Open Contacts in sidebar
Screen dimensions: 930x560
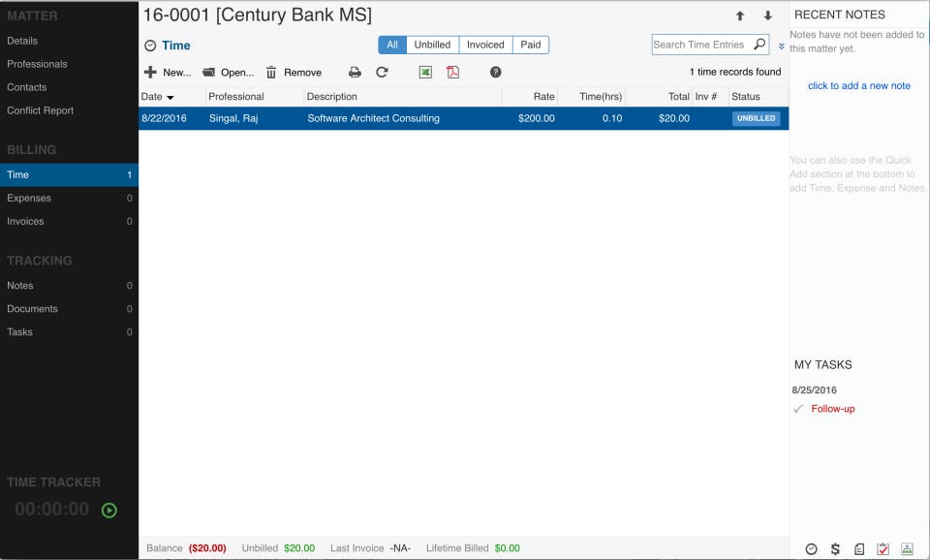coord(69,87)
